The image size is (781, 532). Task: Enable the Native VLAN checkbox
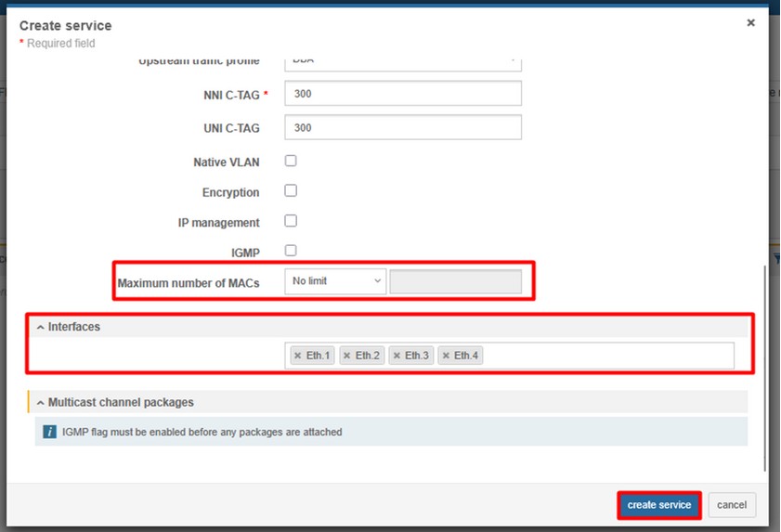tap(291, 161)
